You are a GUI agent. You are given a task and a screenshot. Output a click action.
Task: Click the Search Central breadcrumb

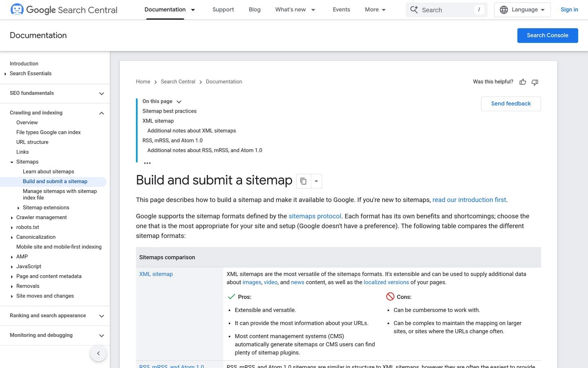click(178, 82)
